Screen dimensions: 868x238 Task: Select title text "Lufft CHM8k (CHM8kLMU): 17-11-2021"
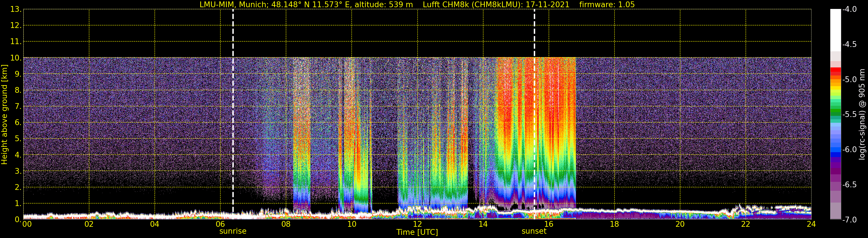pyautogui.click(x=496, y=5)
